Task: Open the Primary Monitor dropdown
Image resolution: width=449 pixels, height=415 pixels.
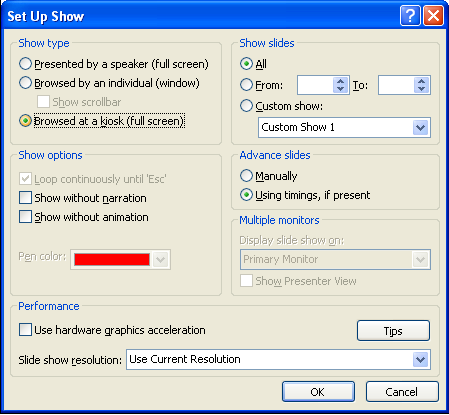Action: [421, 259]
